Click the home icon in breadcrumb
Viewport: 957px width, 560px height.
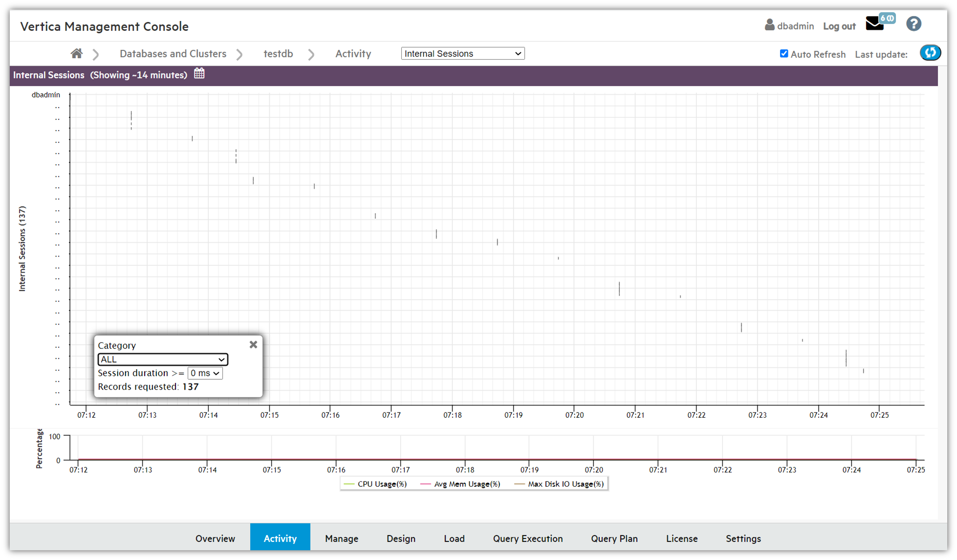76,54
